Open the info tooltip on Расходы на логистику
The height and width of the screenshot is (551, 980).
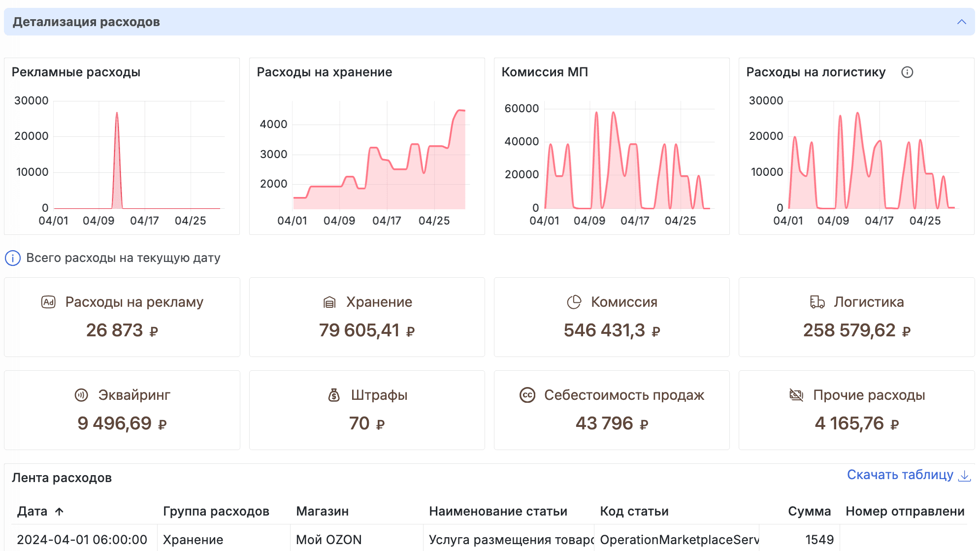(x=908, y=72)
